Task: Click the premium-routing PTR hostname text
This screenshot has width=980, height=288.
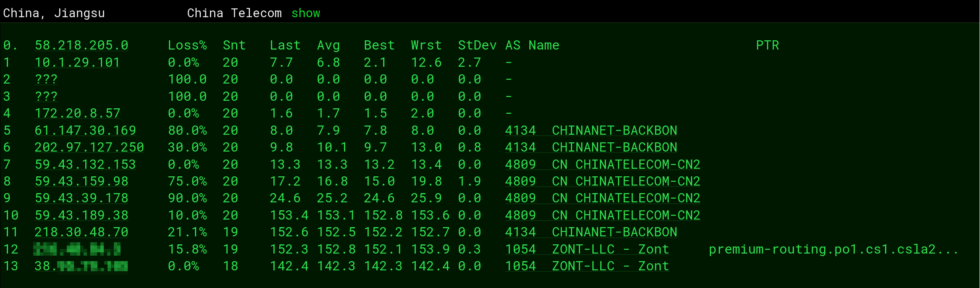Action: click(x=833, y=249)
